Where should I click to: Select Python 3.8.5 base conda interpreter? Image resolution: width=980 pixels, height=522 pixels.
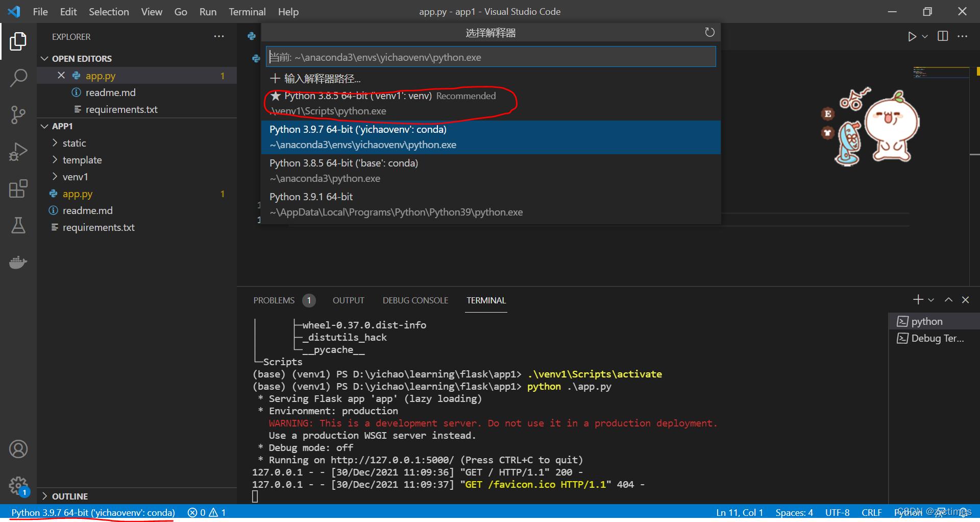(x=491, y=171)
